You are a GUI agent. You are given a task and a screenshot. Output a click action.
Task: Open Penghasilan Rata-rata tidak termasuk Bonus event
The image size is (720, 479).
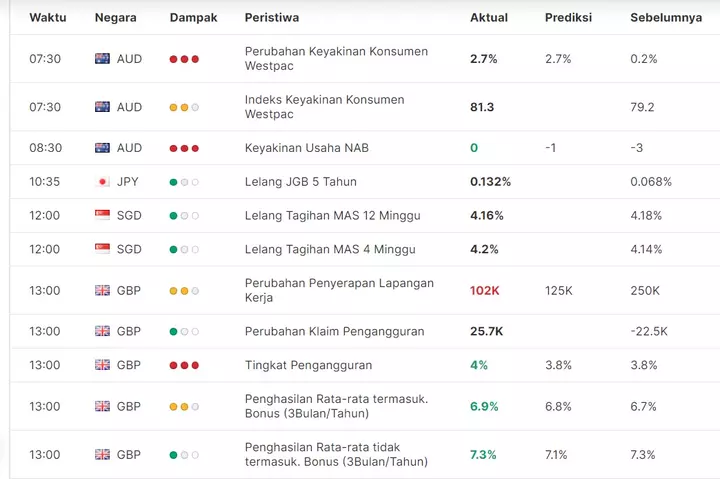(x=336, y=454)
